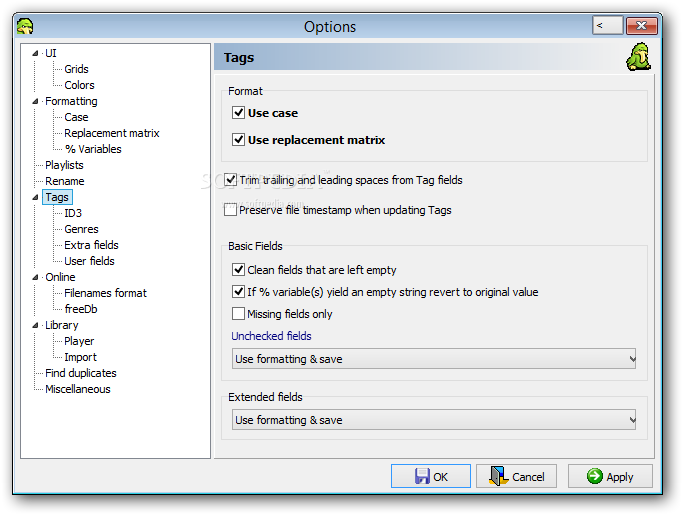The height and width of the screenshot is (515, 683).
Task: Toggle the Use case checkbox
Action: point(238,112)
